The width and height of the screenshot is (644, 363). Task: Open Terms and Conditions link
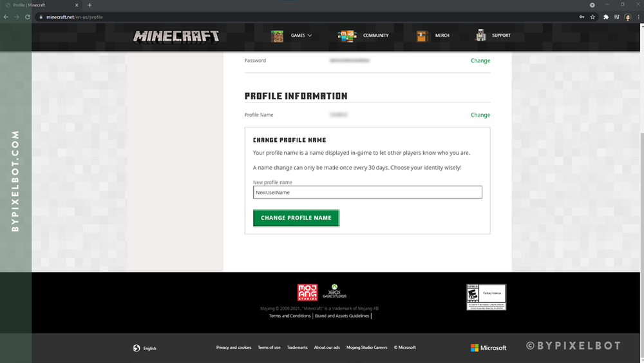pos(290,316)
